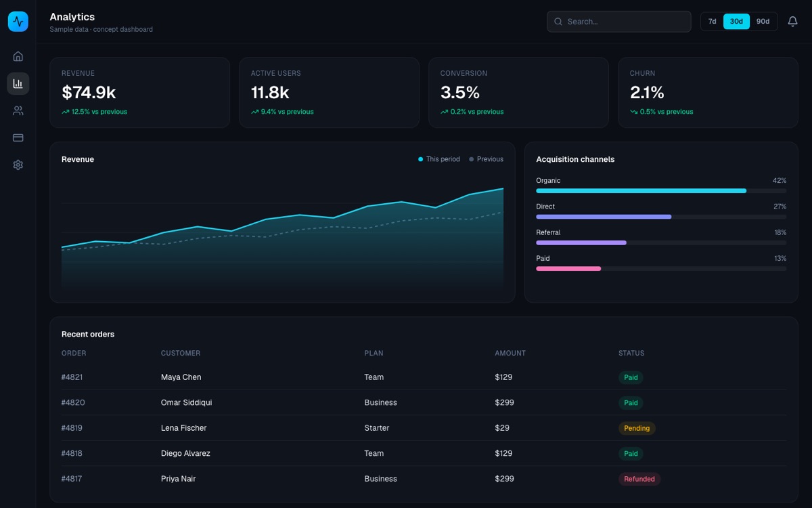Click the Acquisition channels heading

point(575,159)
